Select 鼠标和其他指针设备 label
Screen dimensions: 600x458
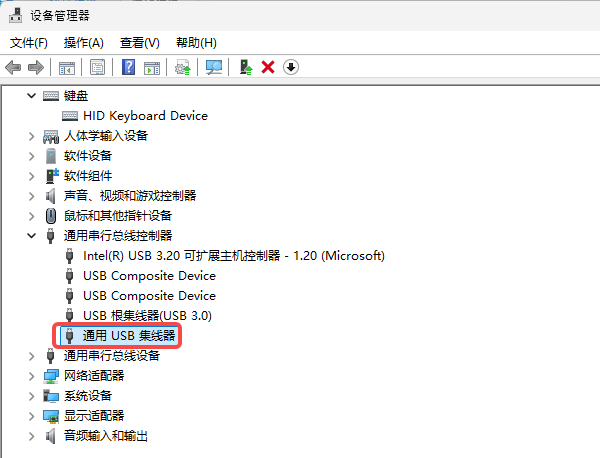(x=118, y=216)
